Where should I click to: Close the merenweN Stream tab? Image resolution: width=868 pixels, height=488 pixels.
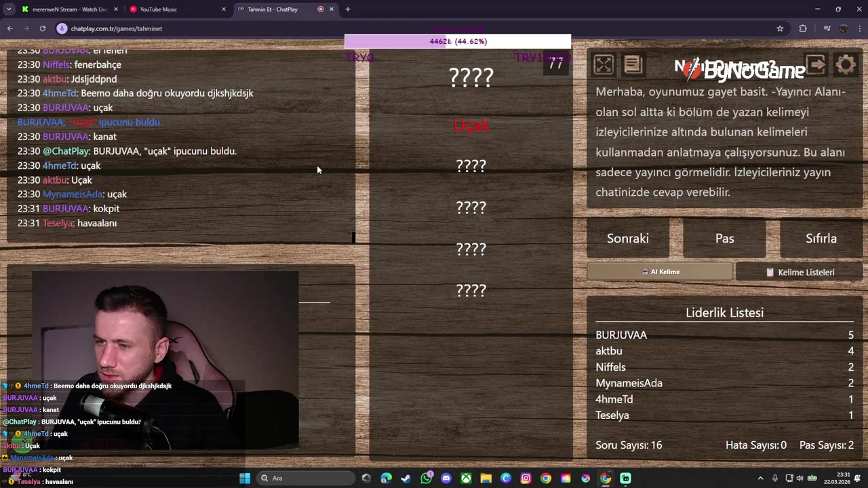pyautogui.click(x=116, y=9)
